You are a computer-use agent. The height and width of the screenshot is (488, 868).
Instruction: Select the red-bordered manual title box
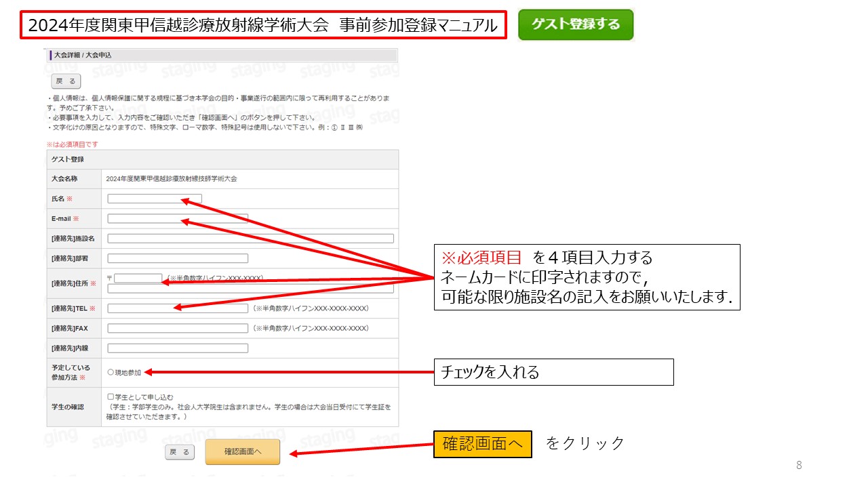(262, 25)
